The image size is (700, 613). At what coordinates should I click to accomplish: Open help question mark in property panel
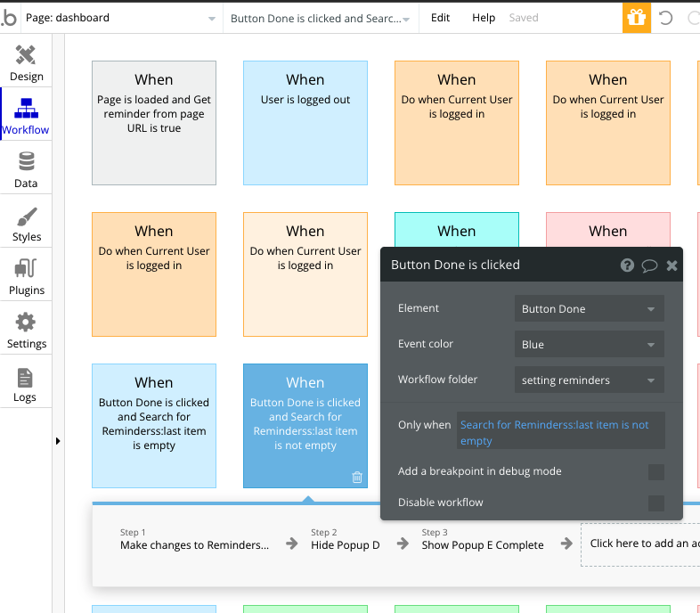(627, 265)
